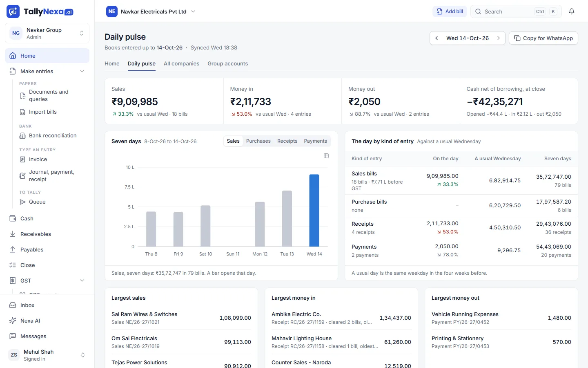Open Mehul Shah user menu
This screenshot has width=588, height=368.
[x=47, y=355]
